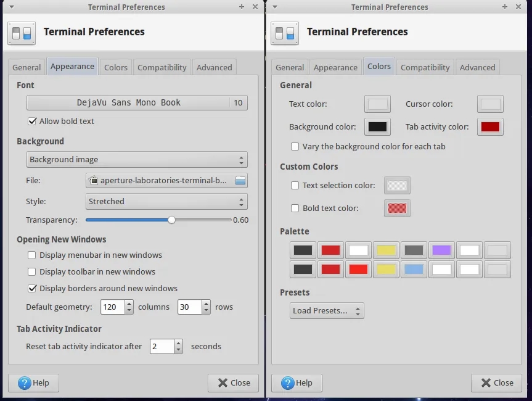This screenshot has height=401, width=532.
Task: Disable Allow bold text
Action: (x=33, y=122)
